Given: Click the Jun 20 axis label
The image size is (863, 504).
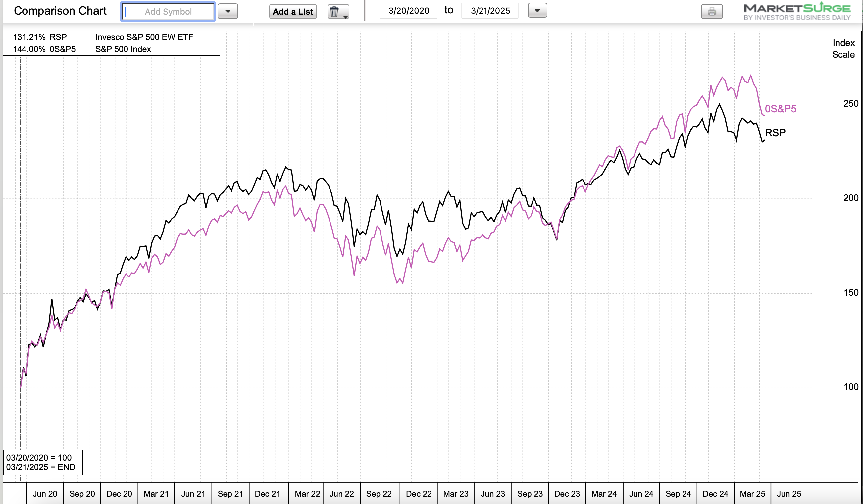Looking at the screenshot, I should (x=45, y=494).
